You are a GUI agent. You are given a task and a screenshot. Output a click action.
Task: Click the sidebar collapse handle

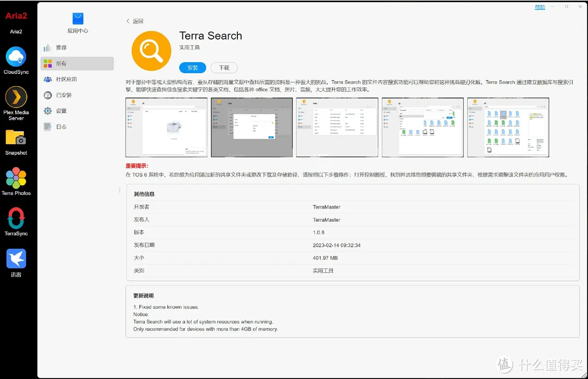(120, 190)
